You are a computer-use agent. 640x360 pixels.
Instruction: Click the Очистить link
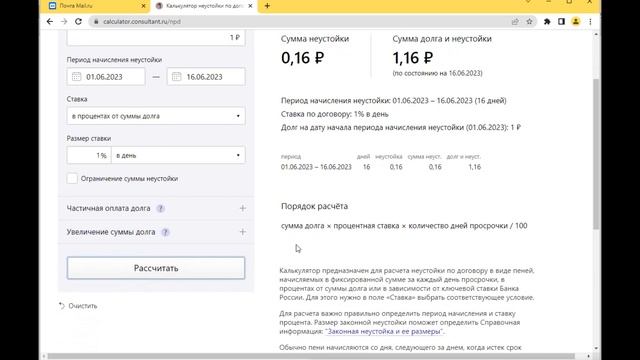[83, 306]
